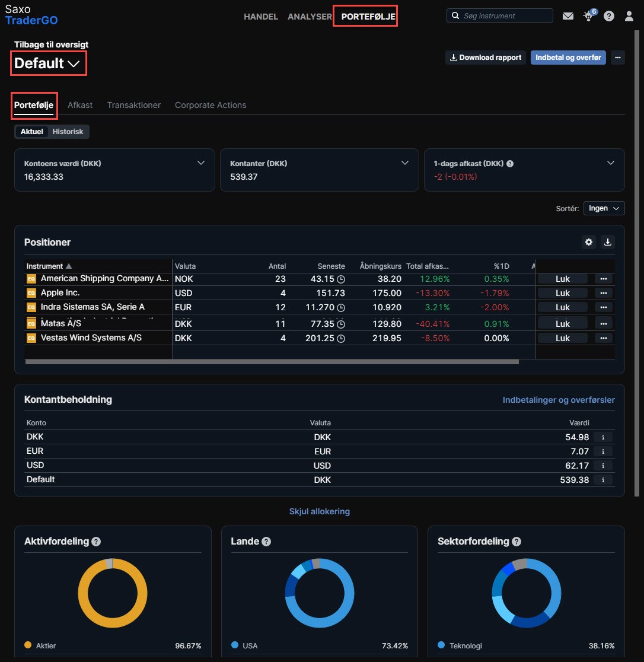Close the Indra Sistemas position with Luk
Screen dimensions: 644x662
563,307
